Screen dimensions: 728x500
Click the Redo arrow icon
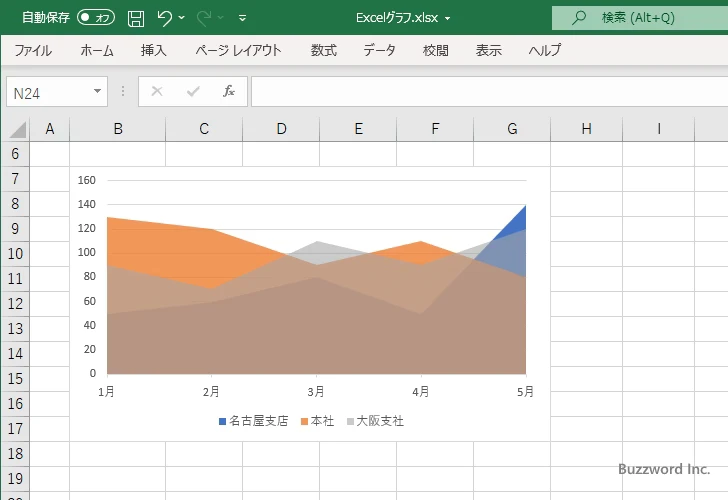[x=204, y=18]
